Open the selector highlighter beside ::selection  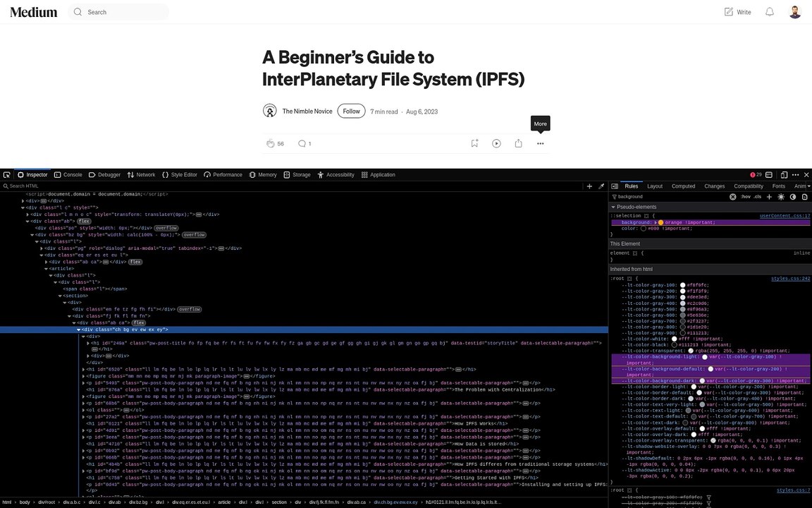coord(646,216)
